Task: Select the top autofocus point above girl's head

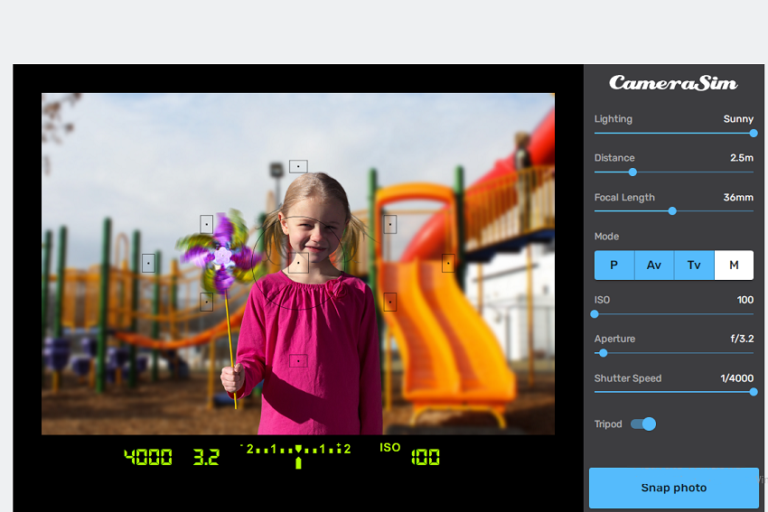Action: coord(298,167)
